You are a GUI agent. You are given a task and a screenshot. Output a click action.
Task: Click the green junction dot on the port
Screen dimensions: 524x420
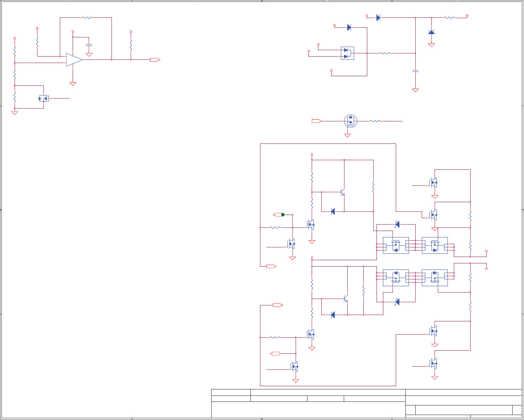click(283, 215)
